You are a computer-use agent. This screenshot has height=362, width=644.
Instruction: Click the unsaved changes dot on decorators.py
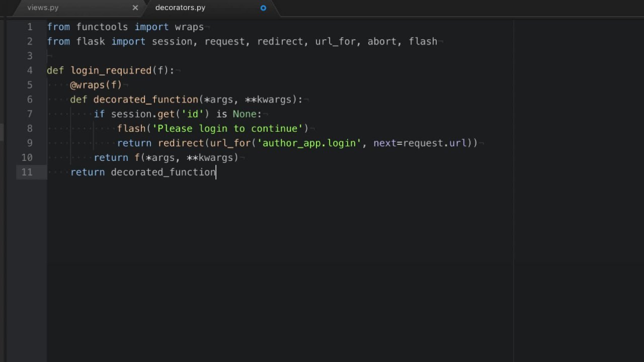coord(263,8)
